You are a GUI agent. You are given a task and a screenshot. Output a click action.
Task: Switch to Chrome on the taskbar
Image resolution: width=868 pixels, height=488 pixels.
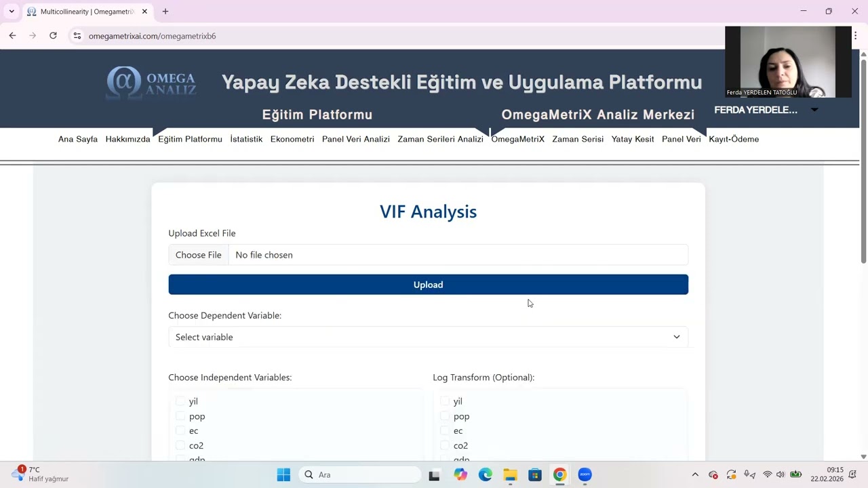(559, 474)
